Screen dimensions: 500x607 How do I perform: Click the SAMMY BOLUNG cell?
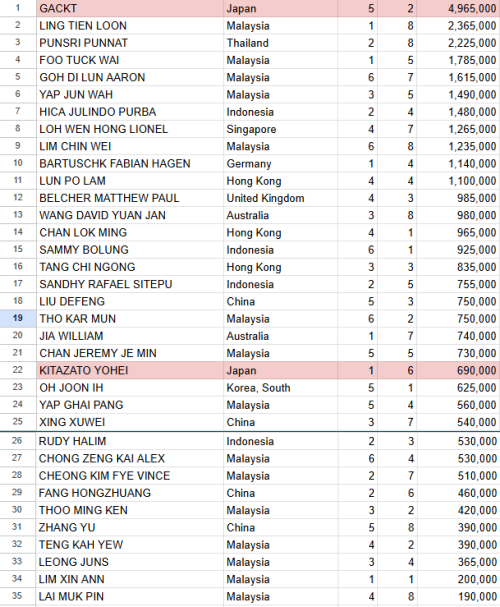(130, 250)
